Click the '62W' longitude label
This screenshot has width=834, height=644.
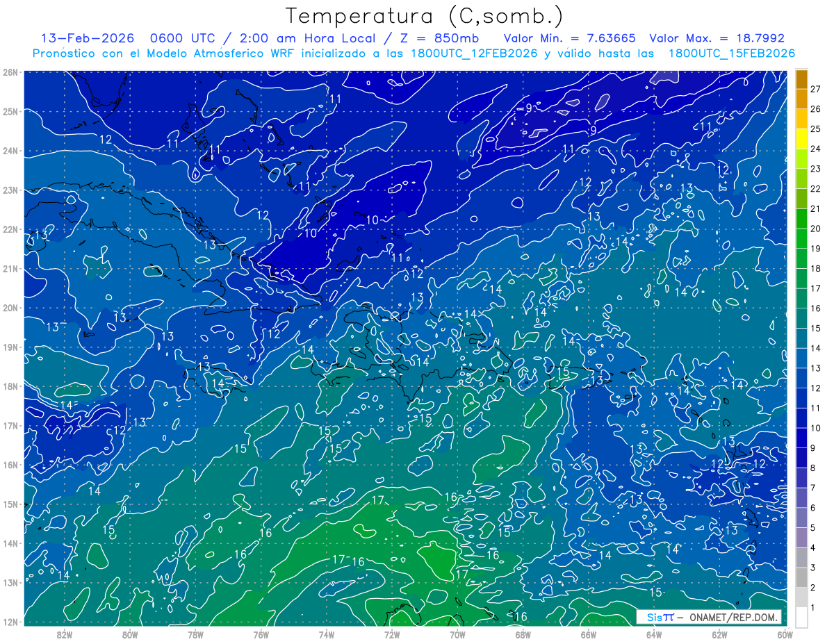click(719, 634)
